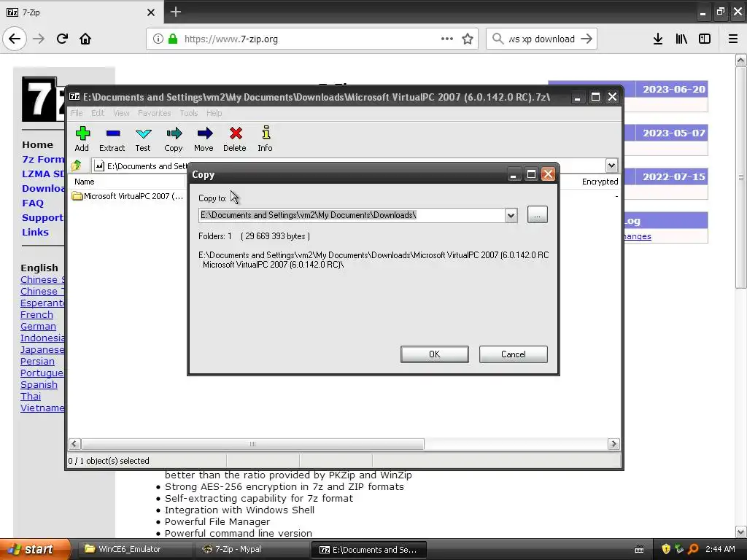Open the browser hamburger menu
This screenshot has width=747, height=560.
click(733, 39)
